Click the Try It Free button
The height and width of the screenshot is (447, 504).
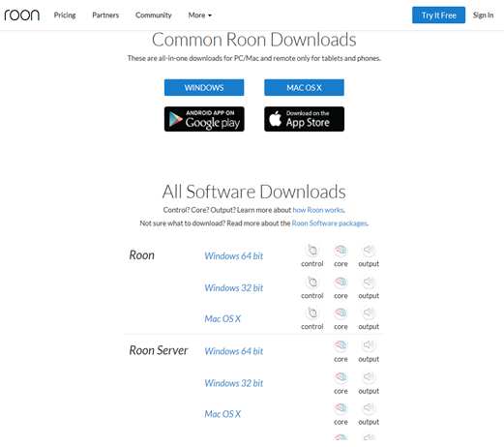(438, 15)
